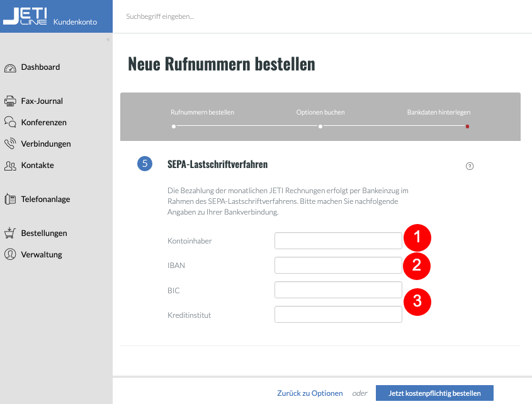The height and width of the screenshot is (404, 532).
Task: Select Bestellungen menu entry
Action: (x=44, y=233)
